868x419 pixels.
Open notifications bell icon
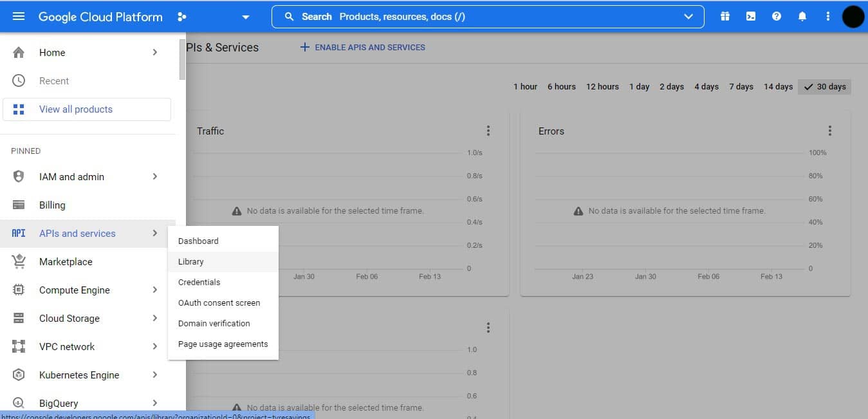coord(802,17)
